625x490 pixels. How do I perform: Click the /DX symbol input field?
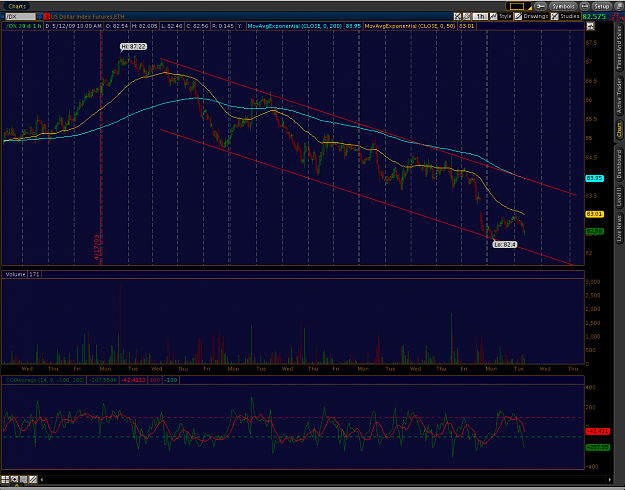20,17
